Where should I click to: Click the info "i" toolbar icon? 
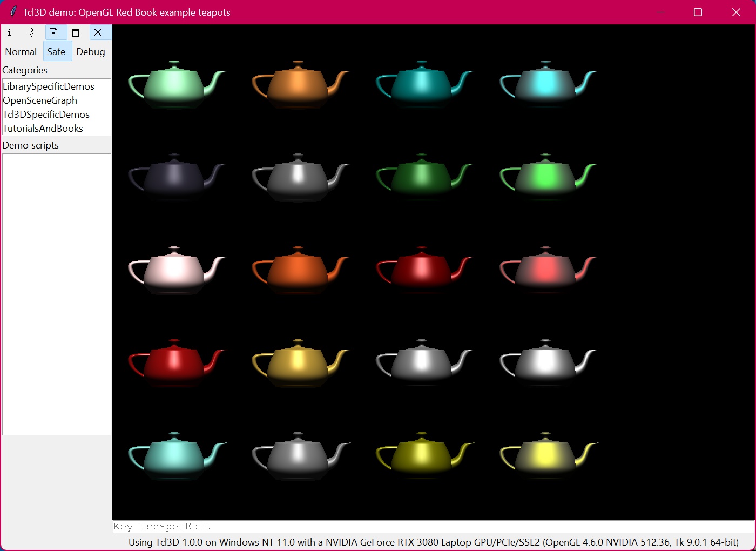click(9, 32)
